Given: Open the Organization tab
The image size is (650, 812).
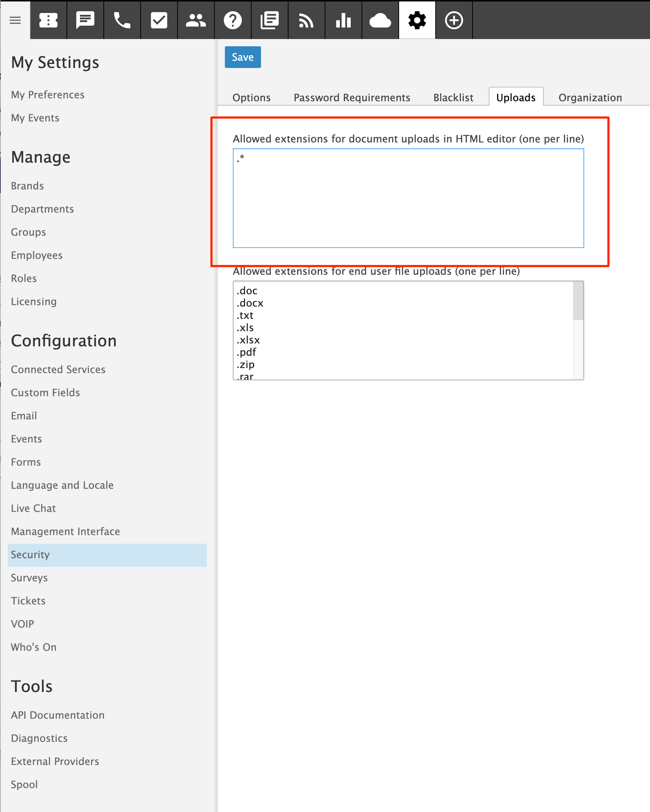Looking at the screenshot, I should [590, 98].
